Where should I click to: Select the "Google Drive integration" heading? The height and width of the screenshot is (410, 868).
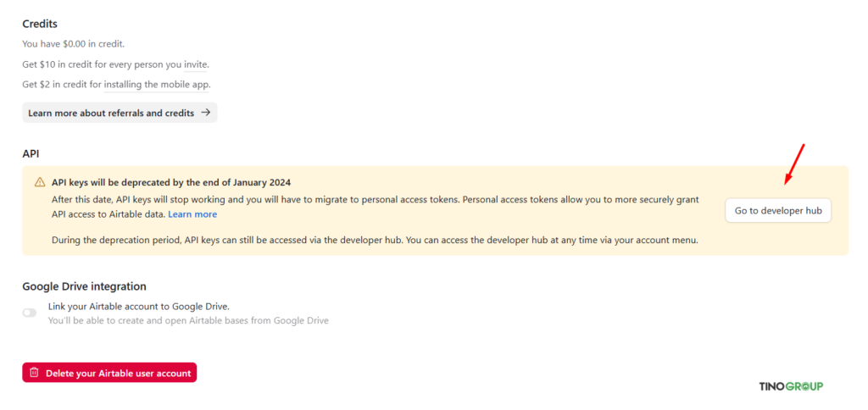click(x=85, y=286)
